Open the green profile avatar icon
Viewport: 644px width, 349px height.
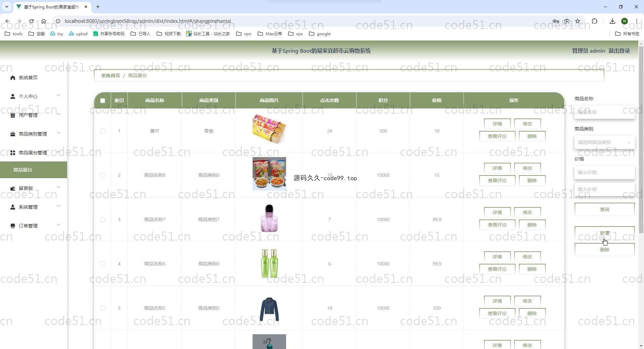[x=624, y=21]
